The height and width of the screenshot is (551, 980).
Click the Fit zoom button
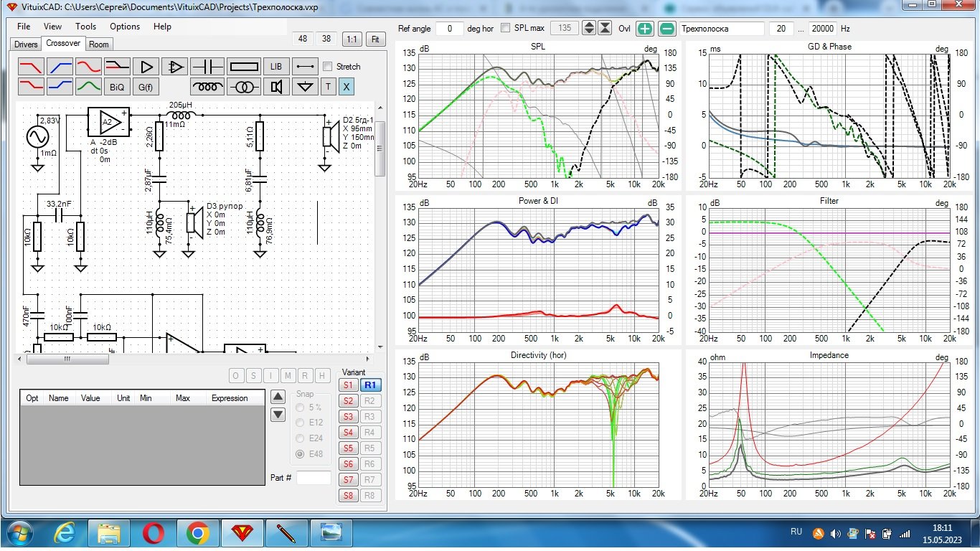click(x=374, y=39)
